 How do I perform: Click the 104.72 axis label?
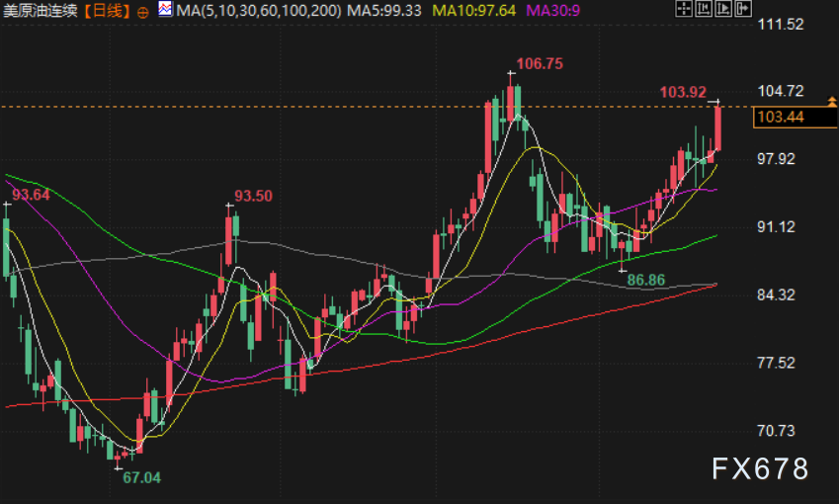[781, 91]
